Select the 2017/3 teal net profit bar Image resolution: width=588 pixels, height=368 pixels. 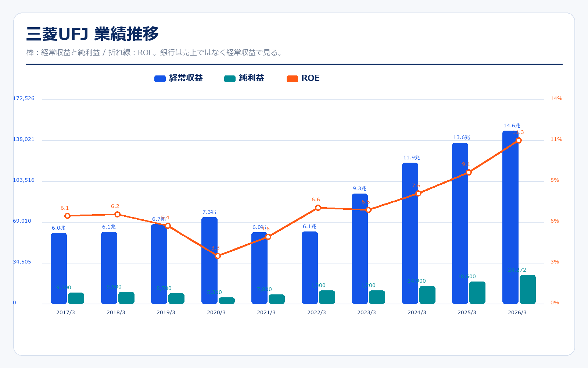76,298
